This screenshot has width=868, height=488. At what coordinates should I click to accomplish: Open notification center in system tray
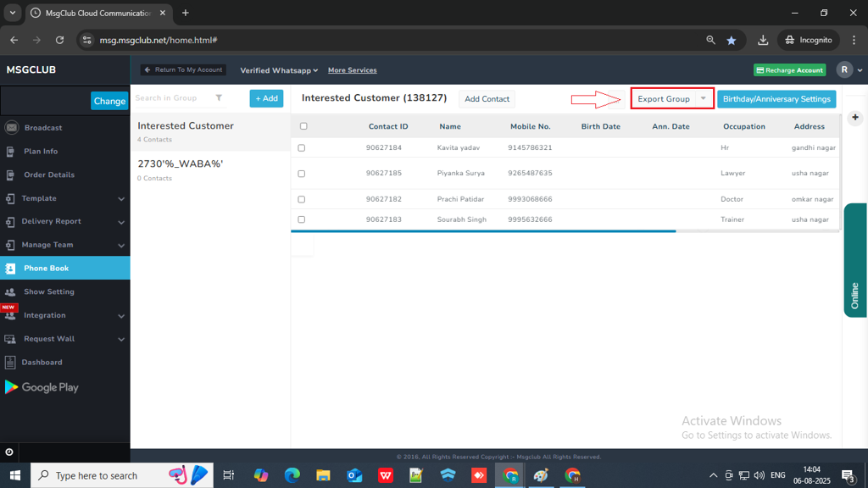click(848, 475)
